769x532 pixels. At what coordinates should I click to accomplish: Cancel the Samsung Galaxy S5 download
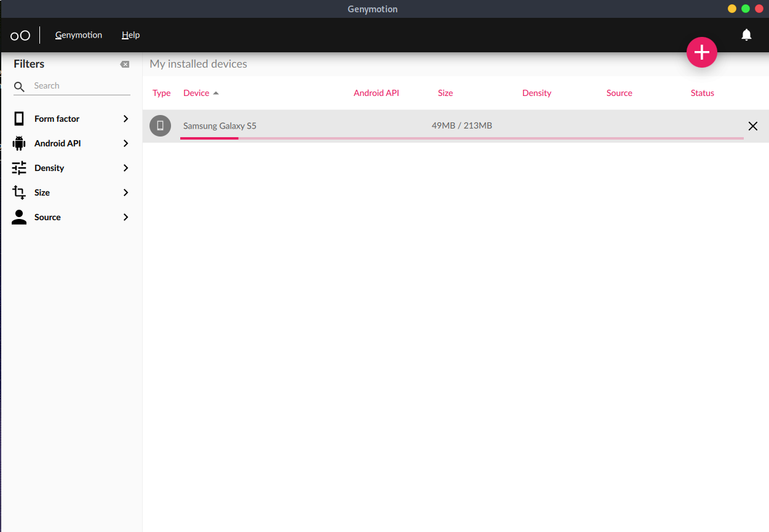[x=752, y=126]
